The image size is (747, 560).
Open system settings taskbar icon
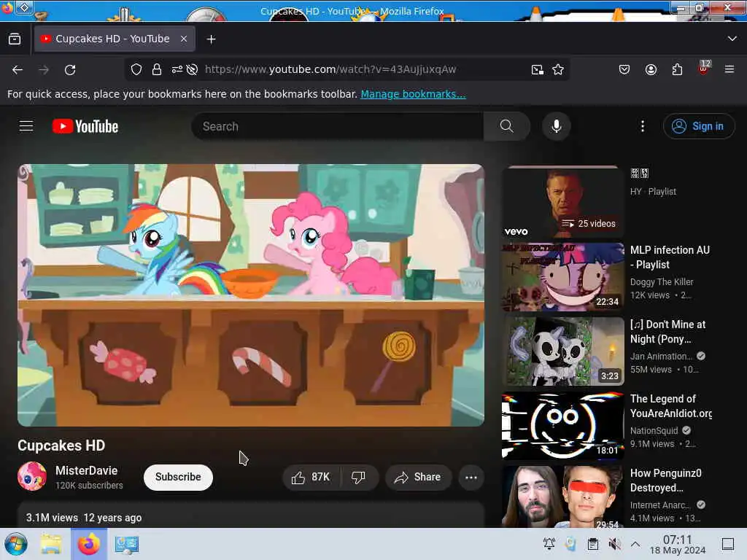tap(126, 544)
